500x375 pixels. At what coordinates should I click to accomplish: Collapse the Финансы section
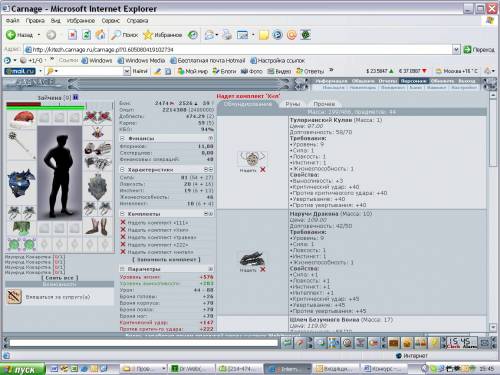point(122,138)
